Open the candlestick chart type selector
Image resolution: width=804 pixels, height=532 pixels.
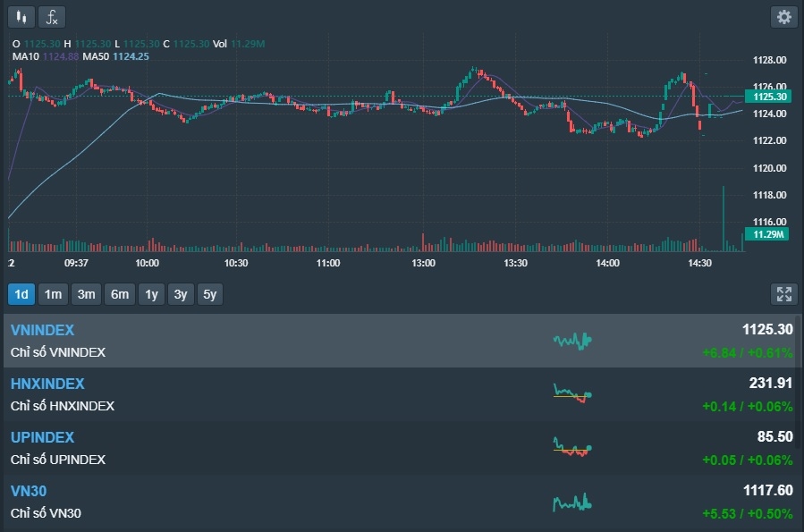[21, 17]
